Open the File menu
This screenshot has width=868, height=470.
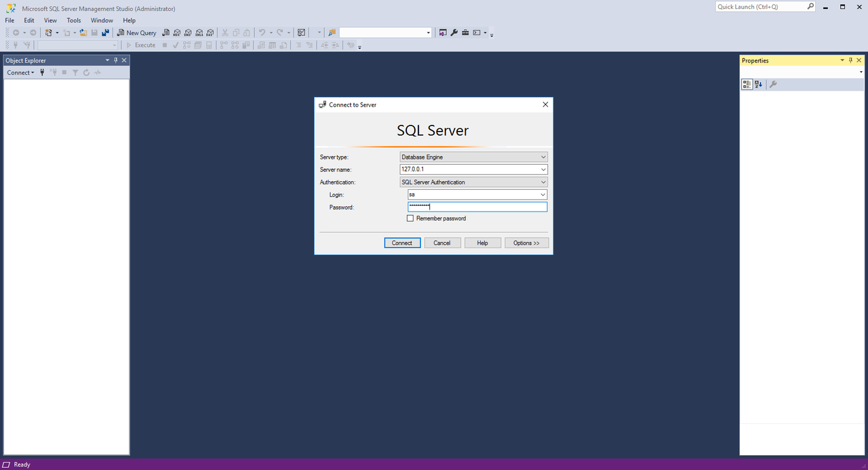click(x=9, y=20)
